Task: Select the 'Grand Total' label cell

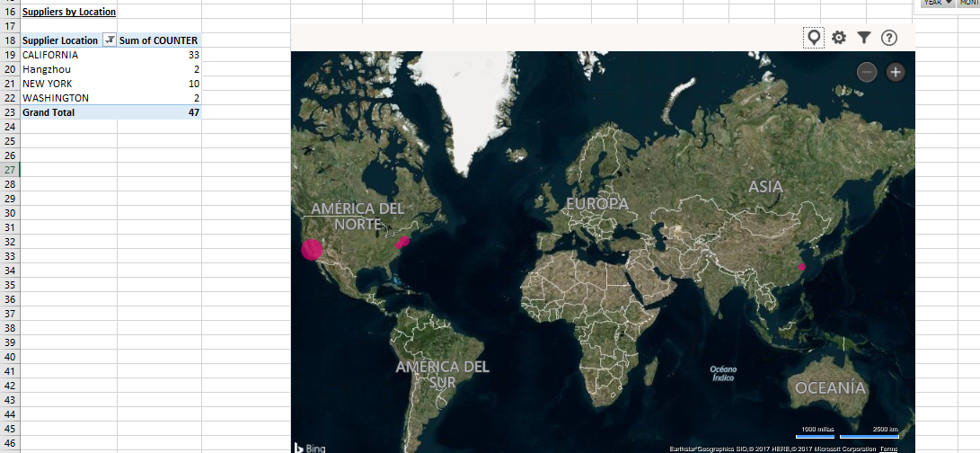Action: [x=69, y=112]
